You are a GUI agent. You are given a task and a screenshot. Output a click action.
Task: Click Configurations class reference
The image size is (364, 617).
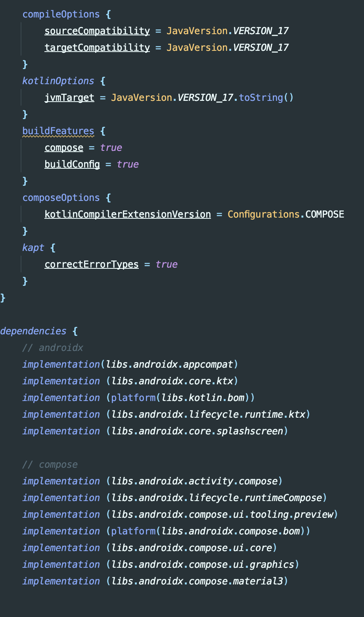[x=264, y=214]
